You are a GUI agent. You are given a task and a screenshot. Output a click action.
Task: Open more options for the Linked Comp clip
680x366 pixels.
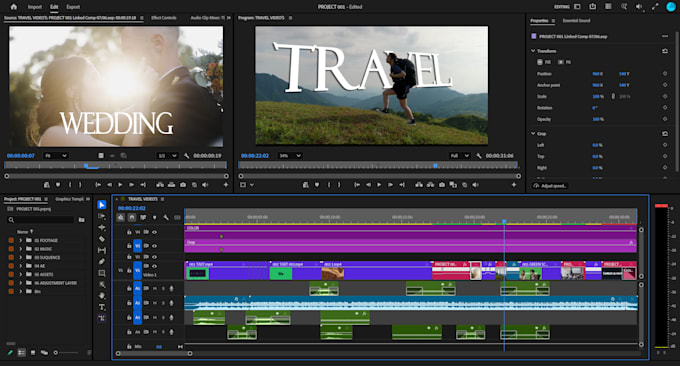pos(665,36)
